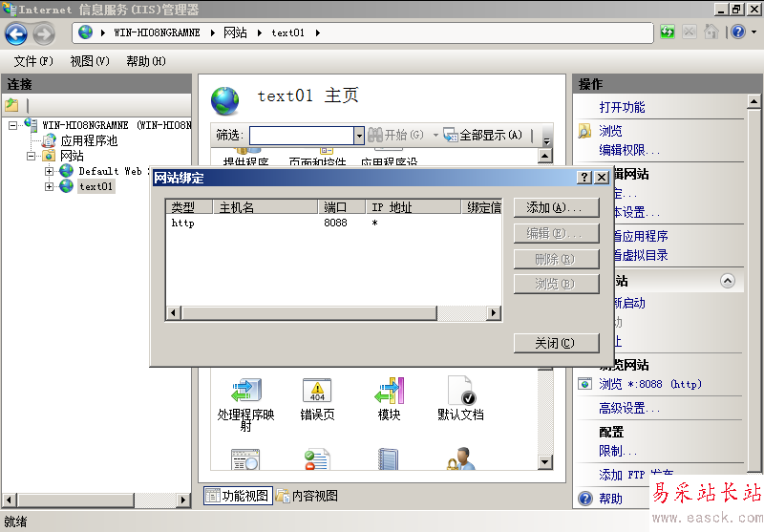
Task: Open address bar arrow after text01
Action: [x=318, y=32]
